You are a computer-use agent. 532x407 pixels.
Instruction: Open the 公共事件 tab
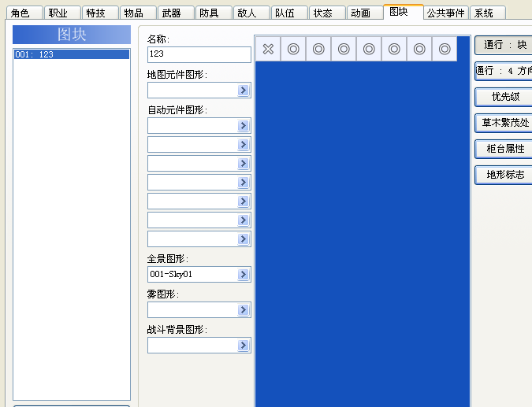click(x=446, y=13)
